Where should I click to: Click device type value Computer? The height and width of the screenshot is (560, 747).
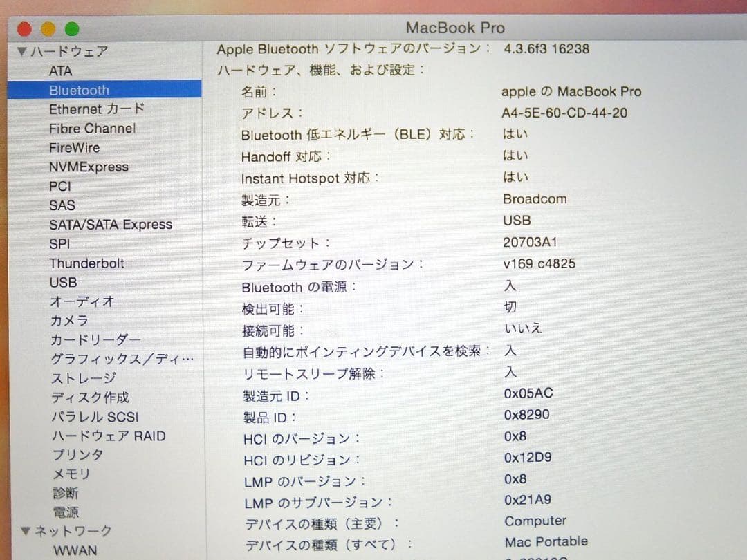pyautogui.click(x=535, y=521)
